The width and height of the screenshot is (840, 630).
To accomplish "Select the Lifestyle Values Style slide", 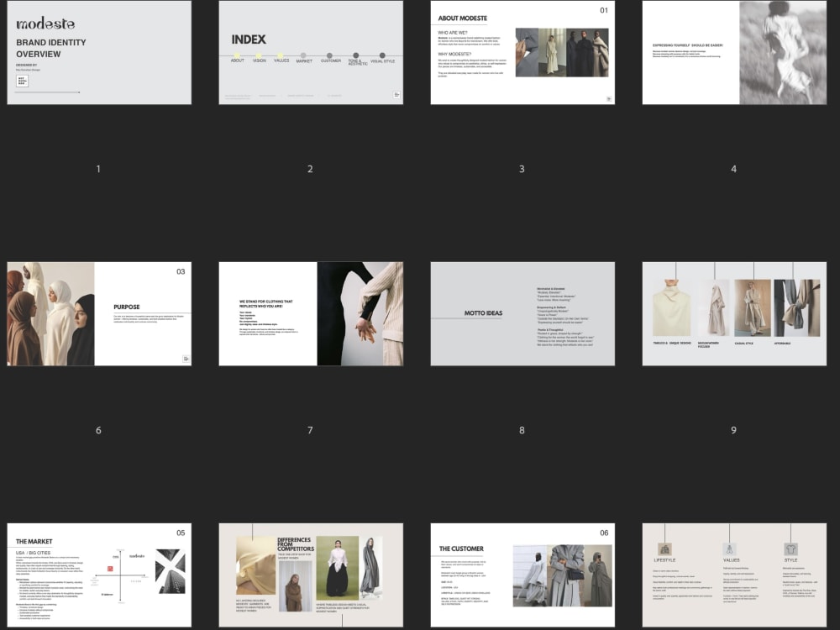I will (x=734, y=575).
